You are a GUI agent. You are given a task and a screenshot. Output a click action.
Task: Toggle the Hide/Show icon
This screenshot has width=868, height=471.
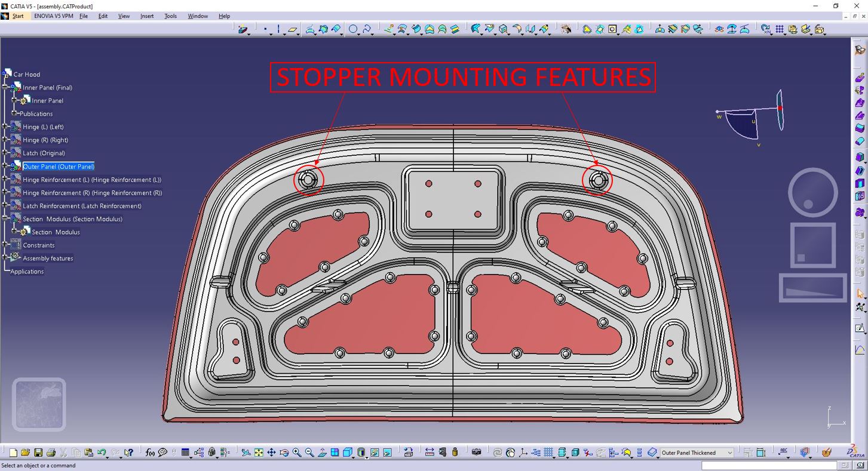coord(374,452)
